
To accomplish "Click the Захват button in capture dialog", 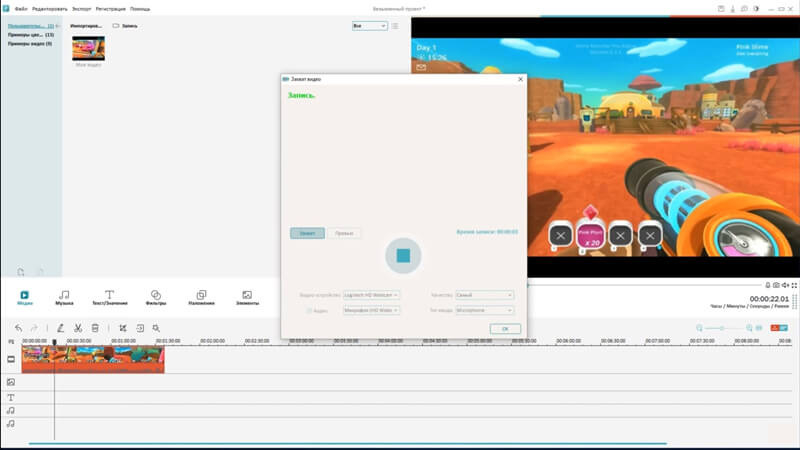I will coord(307,233).
